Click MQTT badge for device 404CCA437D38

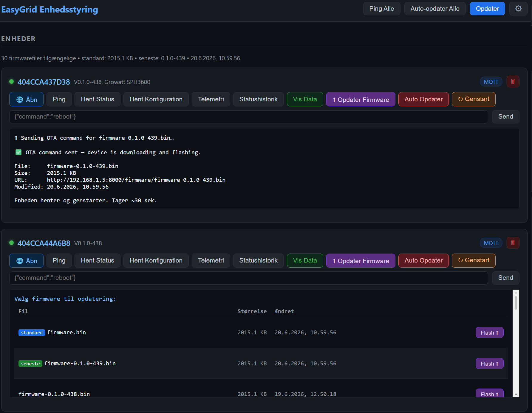491,82
